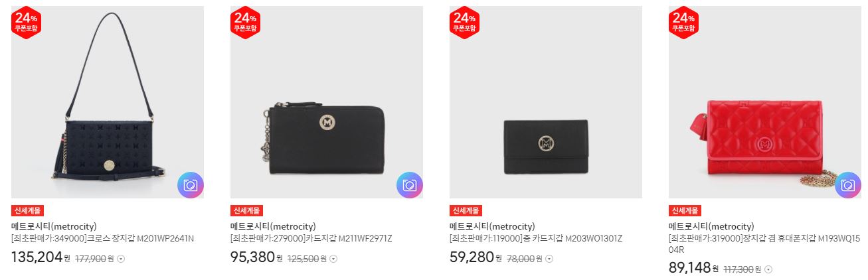Tap camera search icon on red quilted wallet
The height and width of the screenshot is (280, 868).
[x=848, y=185]
